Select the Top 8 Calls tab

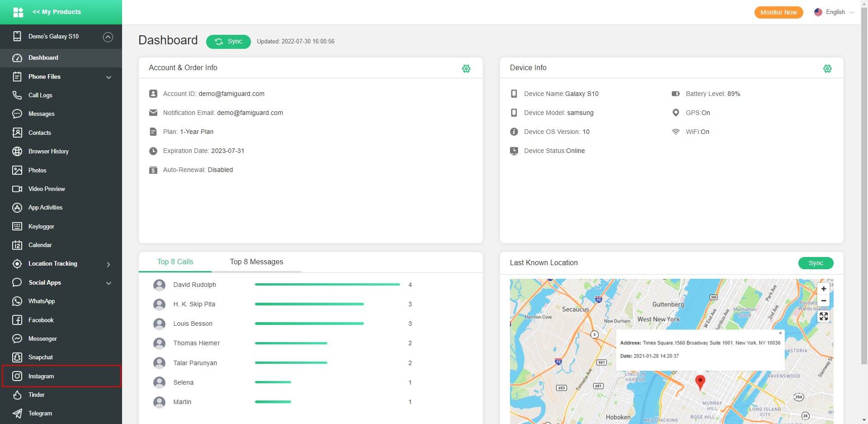point(175,262)
